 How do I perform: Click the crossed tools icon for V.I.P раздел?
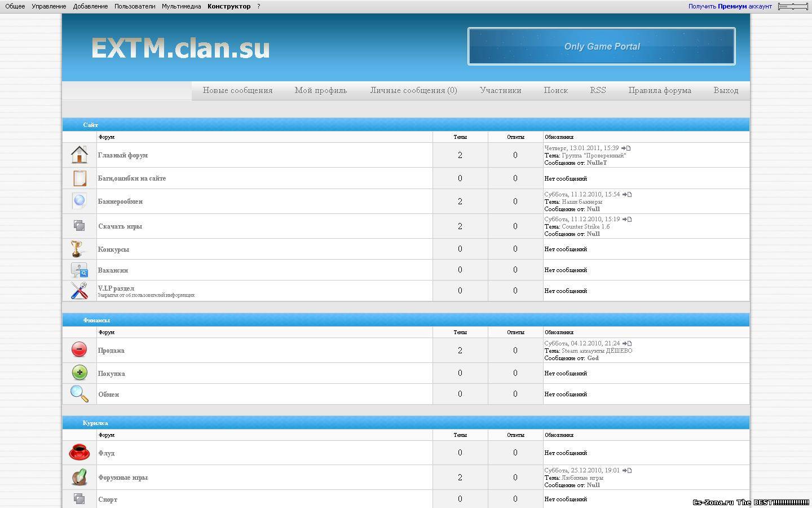tap(79, 291)
